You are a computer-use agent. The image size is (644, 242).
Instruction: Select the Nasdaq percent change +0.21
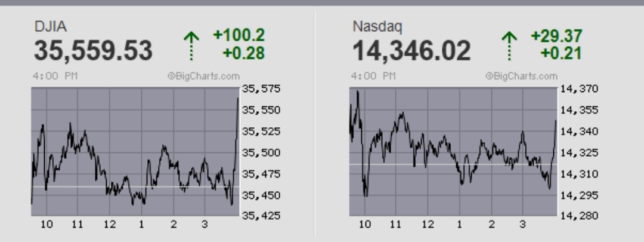pyautogui.click(x=562, y=54)
